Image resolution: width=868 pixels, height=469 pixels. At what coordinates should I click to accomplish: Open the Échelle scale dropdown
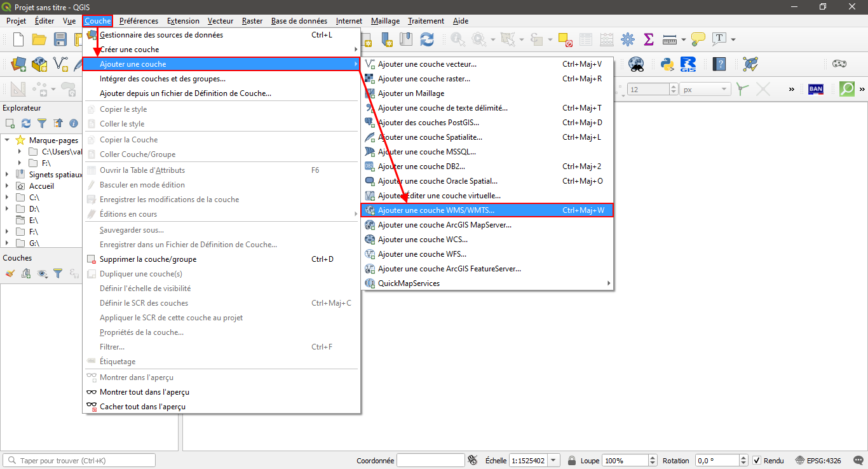click(554, 461)
